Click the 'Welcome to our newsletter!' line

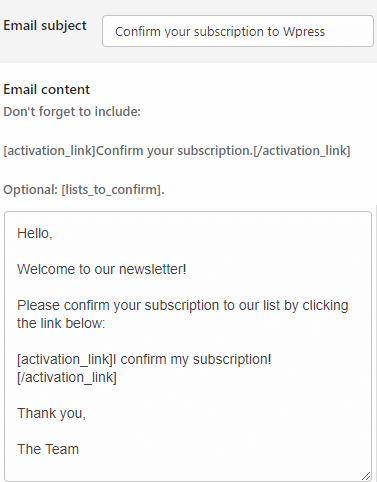(102, 269)
